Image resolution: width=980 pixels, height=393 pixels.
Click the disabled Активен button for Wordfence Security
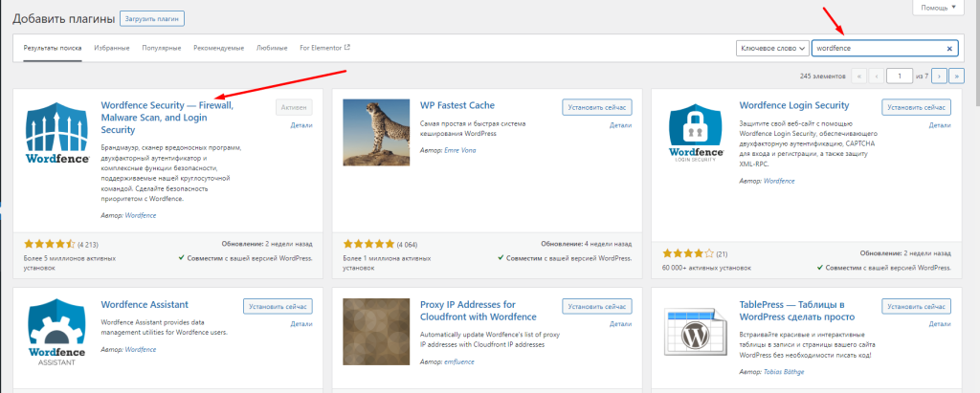(x=294, y=107)
